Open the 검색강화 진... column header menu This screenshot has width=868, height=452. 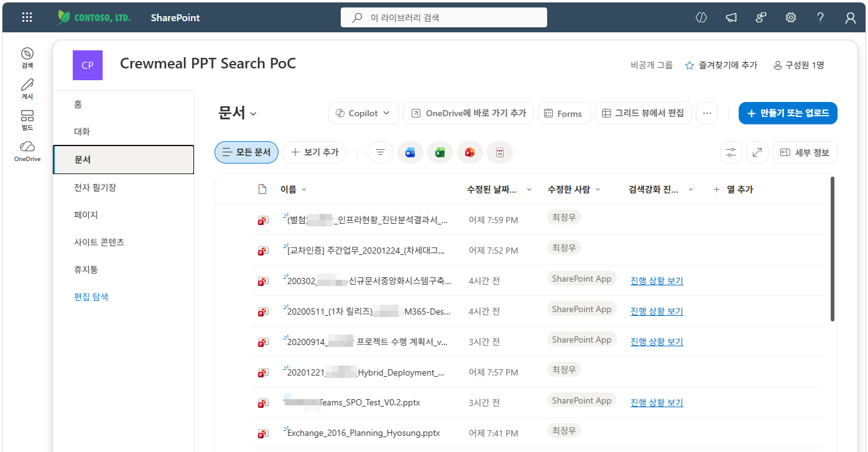[x=661, y=189]
